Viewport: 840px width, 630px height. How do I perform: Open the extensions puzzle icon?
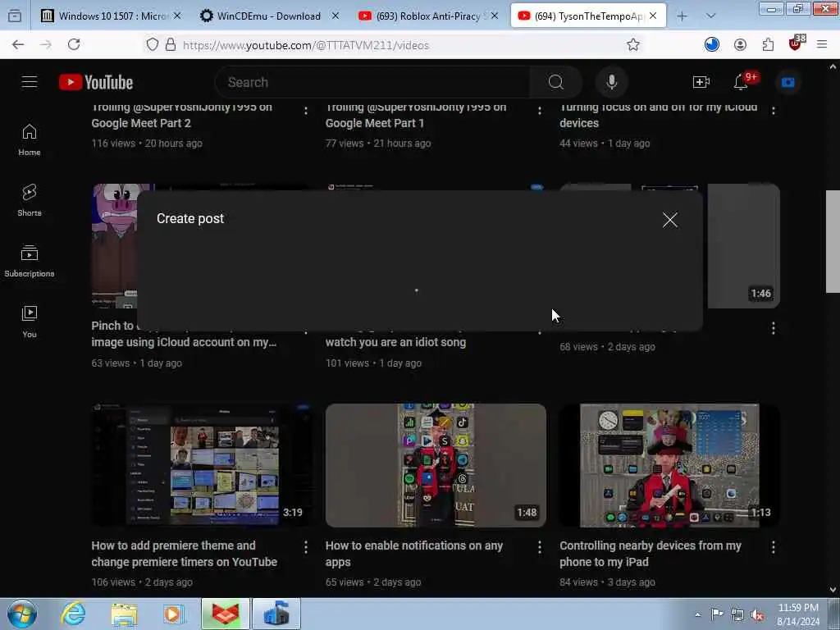(768, 45)
